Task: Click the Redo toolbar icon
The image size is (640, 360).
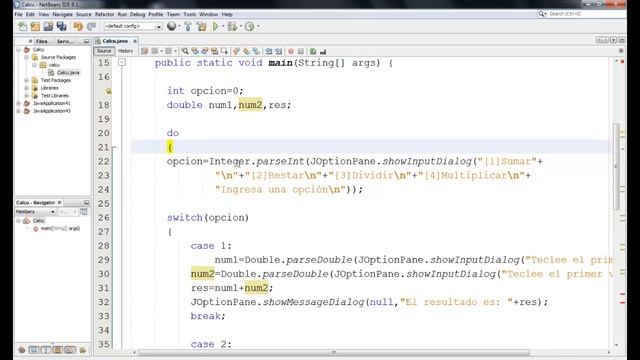Action: 91,27
